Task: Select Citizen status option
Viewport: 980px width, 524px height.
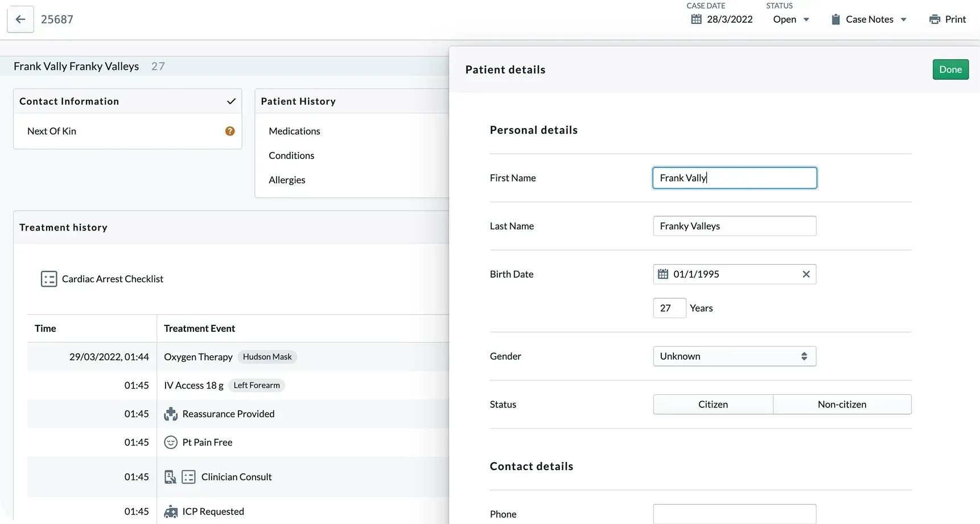Action: tap(713, 405)
